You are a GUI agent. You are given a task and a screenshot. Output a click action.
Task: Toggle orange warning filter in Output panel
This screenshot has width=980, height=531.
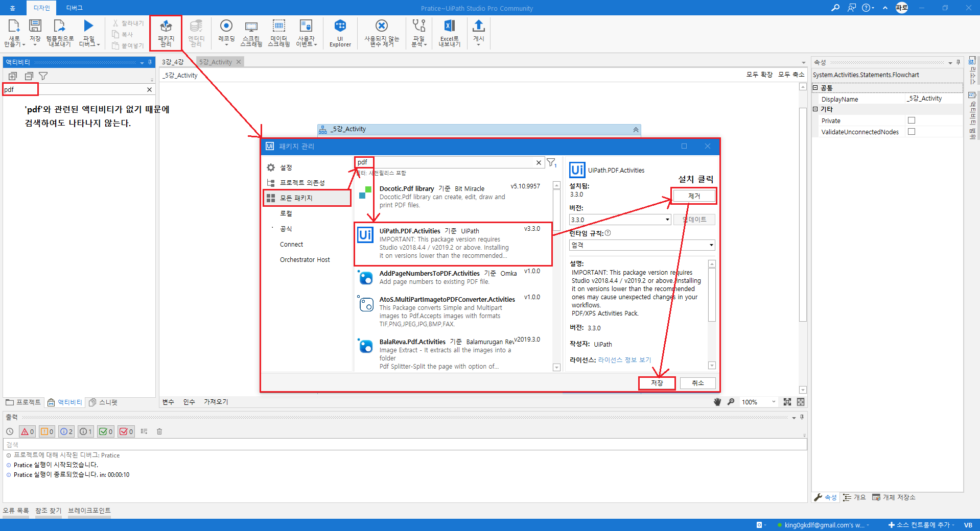click(47, 431)
